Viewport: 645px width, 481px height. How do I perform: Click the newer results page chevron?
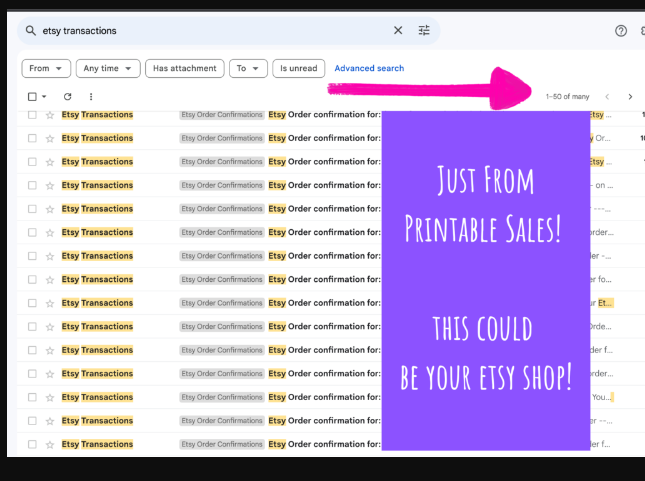click(607, 97)
